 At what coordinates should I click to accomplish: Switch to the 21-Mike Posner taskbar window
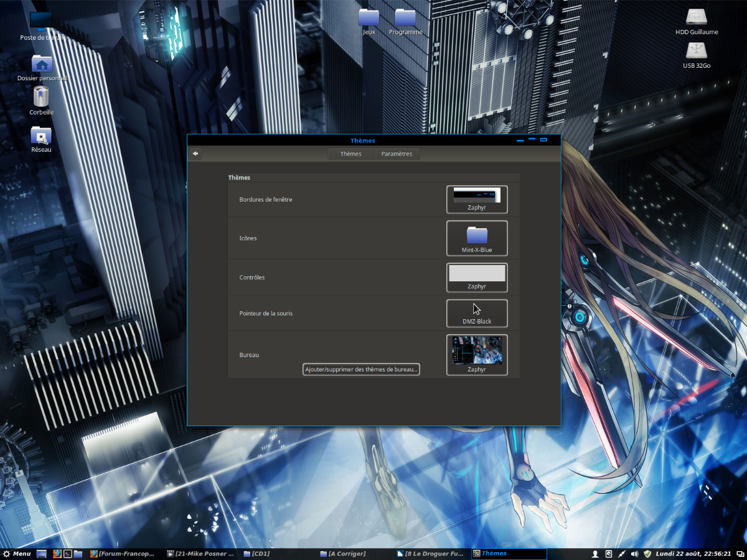point(200,554)
